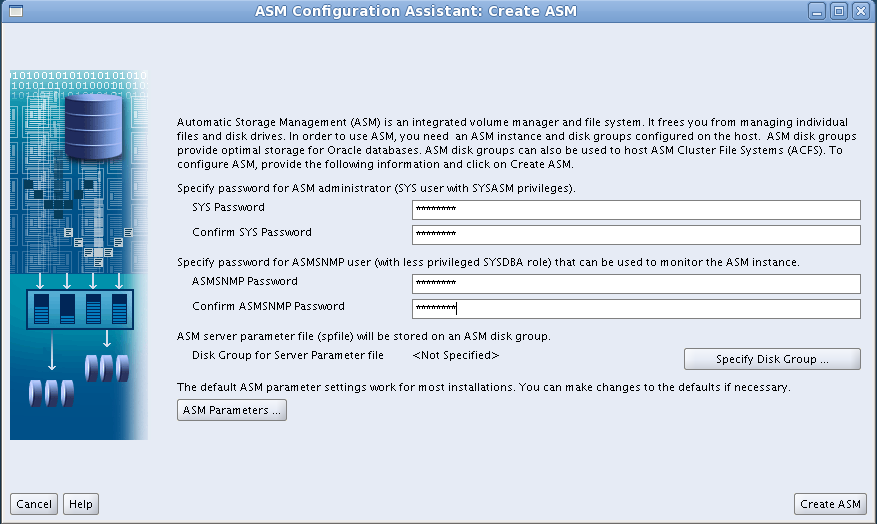Open the window menu icon in title bar
The width and height of the screenshot is (877, 524).
[16, 11]
